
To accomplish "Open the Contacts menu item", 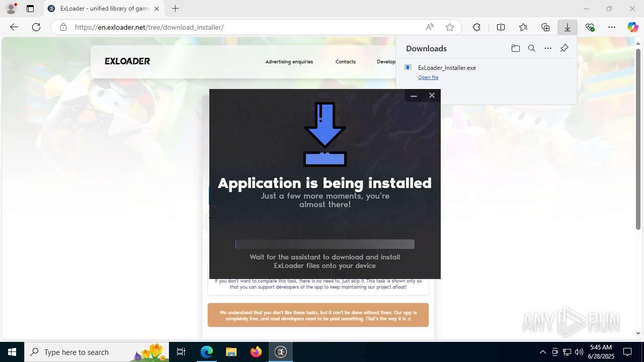I will 345,62.
